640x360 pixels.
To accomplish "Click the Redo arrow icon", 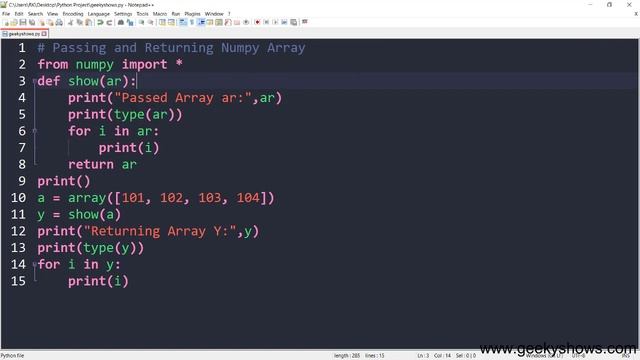I will click(109, 22).
